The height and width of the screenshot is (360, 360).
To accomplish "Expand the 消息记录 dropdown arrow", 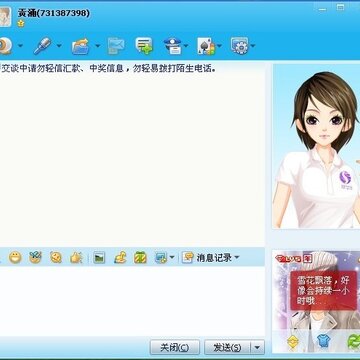I will click(237, 257).
